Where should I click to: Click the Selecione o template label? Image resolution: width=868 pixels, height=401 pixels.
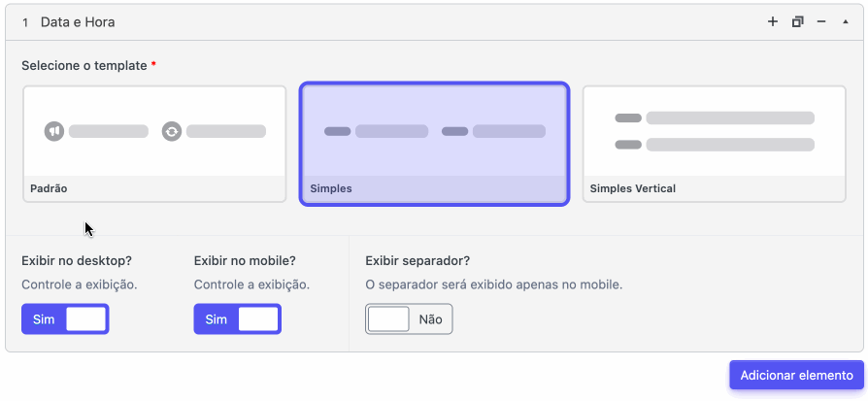point(84,65)
